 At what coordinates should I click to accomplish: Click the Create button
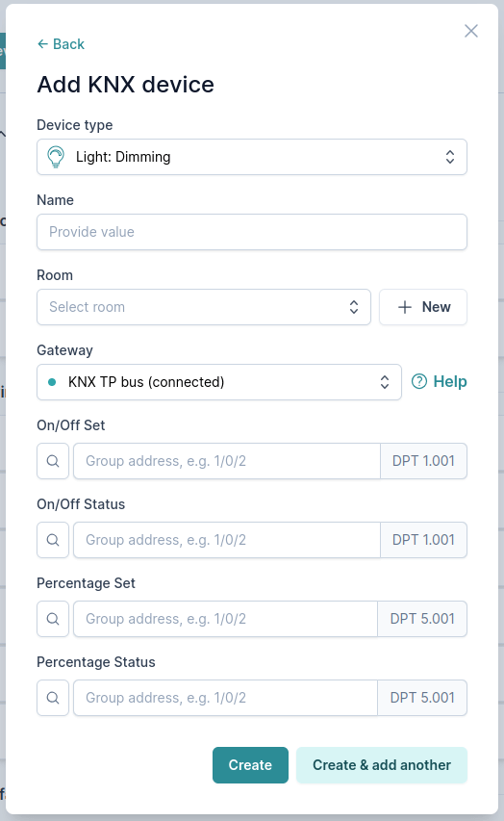point(250,765)
